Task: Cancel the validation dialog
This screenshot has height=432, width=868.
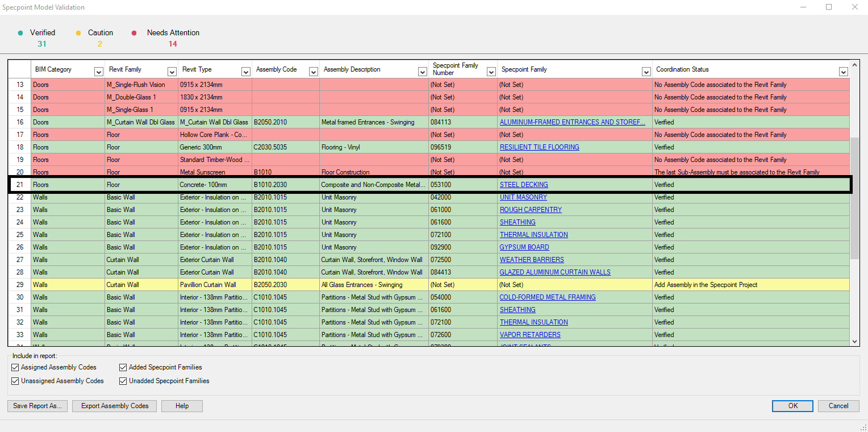Action: [838, 406]
